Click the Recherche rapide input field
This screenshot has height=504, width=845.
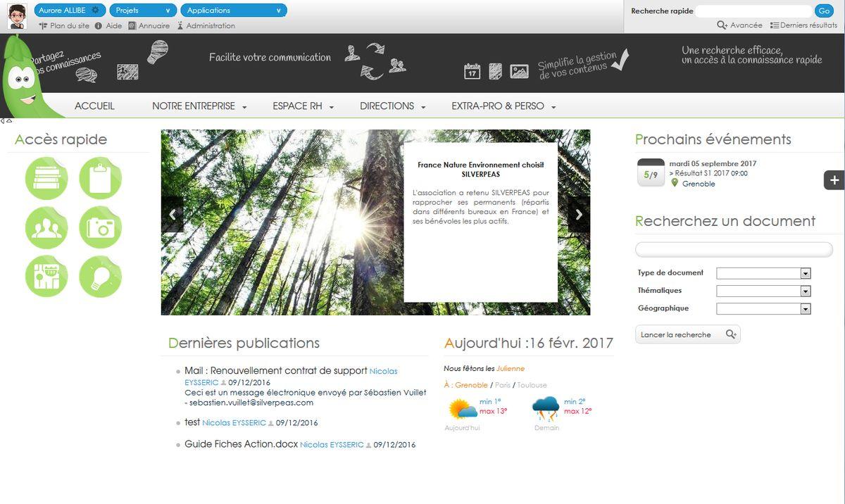coord(753,11)
